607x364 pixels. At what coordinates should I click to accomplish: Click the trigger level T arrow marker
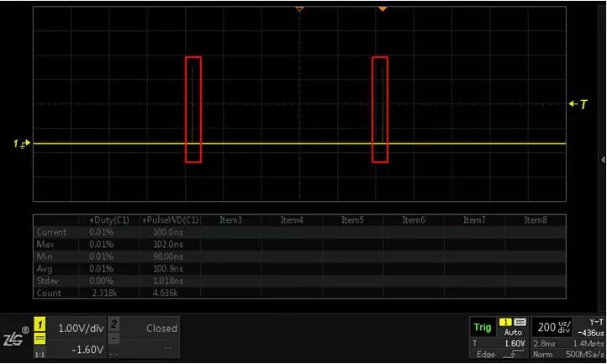[x=578, y=103]
